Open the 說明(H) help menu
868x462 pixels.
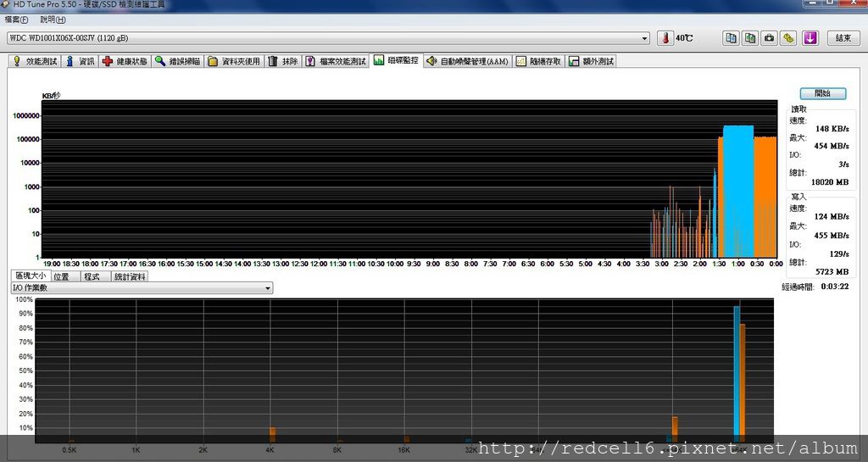pos(53,19)
